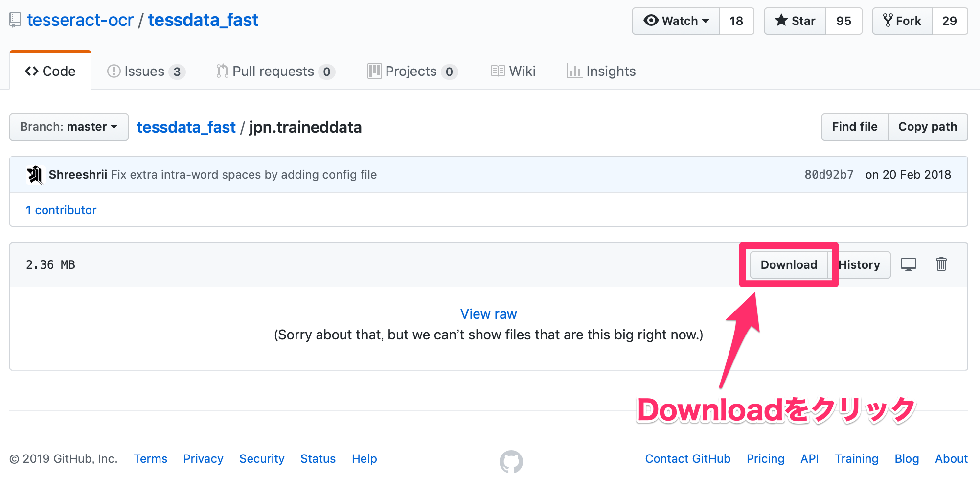View the Insights tab

601,72
